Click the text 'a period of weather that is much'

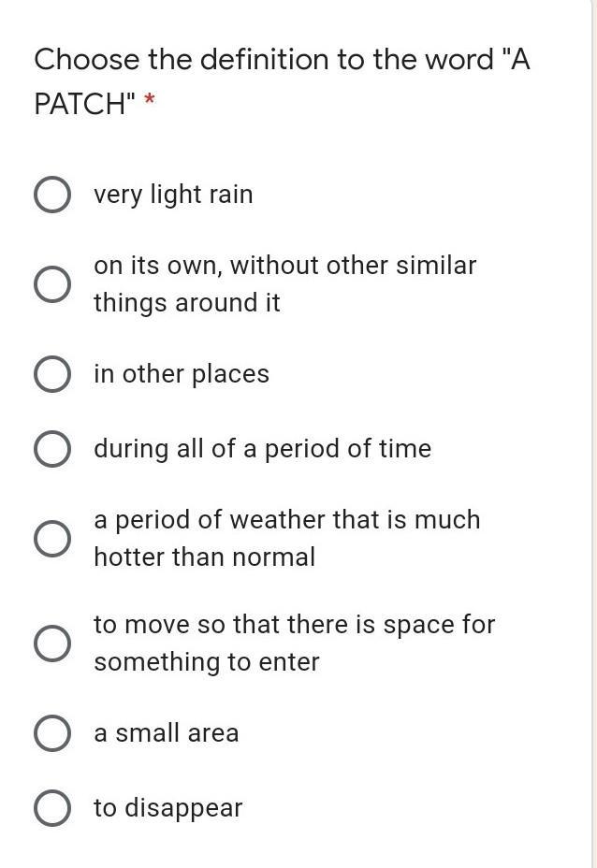click(x=286, y=520)
